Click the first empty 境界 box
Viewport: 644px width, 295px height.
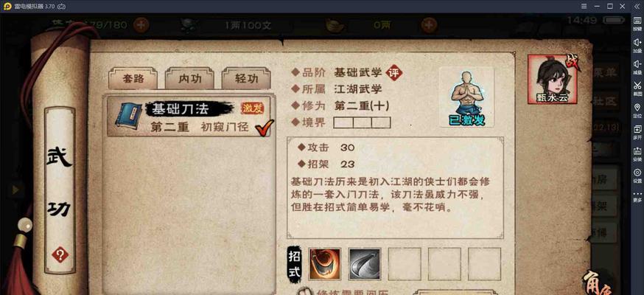[343, 122]
